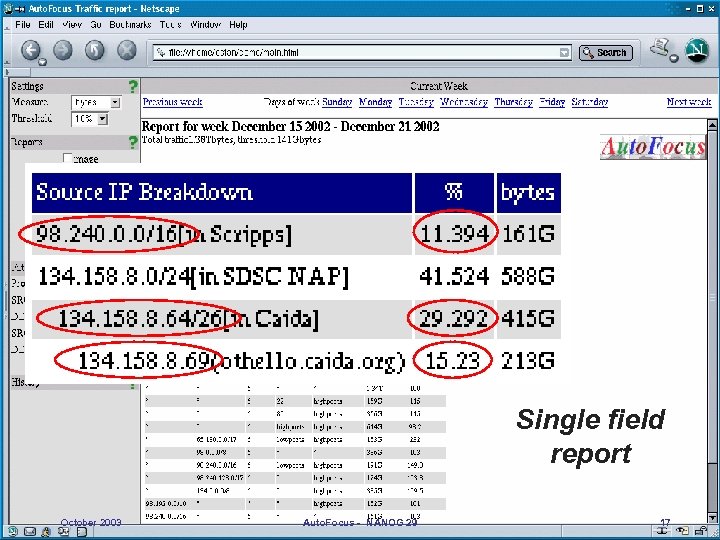Open the Go menu
Image resolution: width=720 pixels, height=540 pixels.
pos(96,25)
